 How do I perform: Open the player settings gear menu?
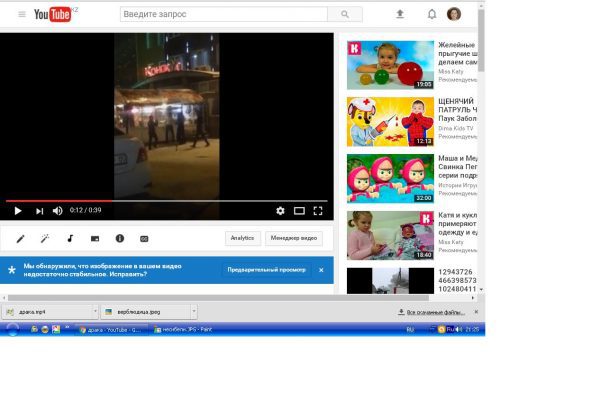click(280, 211)
